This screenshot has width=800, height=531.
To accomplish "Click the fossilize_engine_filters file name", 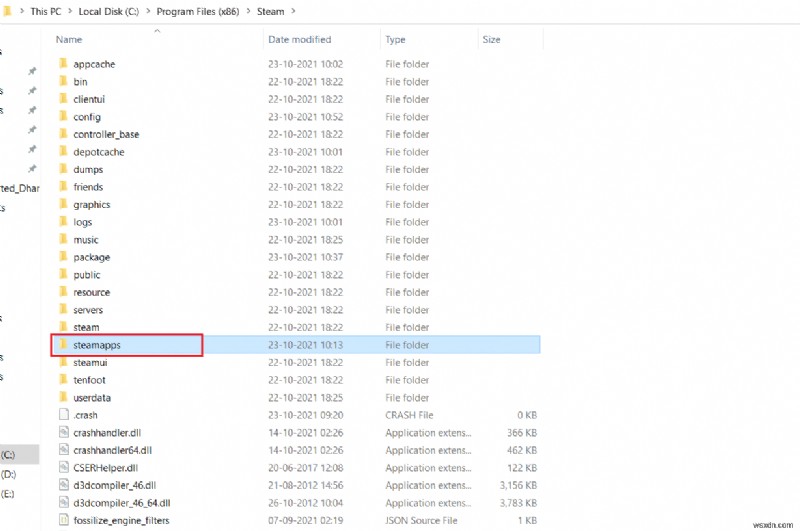I will [x=121, y=520].
